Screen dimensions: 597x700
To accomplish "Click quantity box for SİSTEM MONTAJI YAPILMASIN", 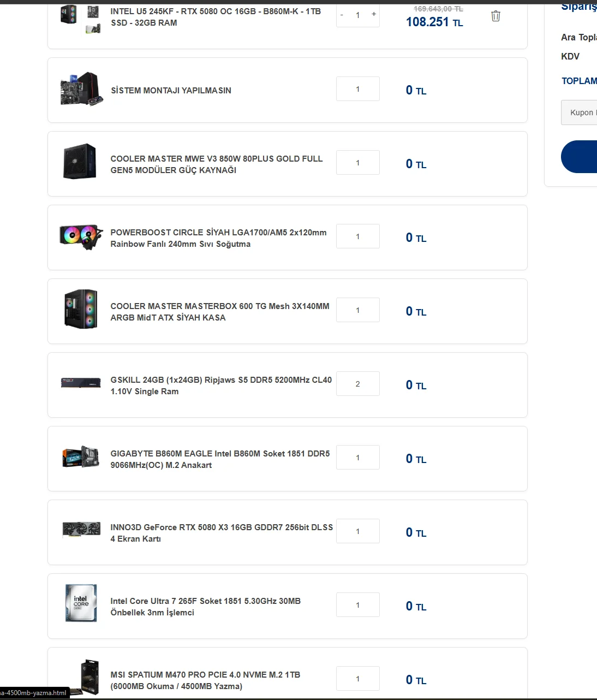I will (358, 89).
